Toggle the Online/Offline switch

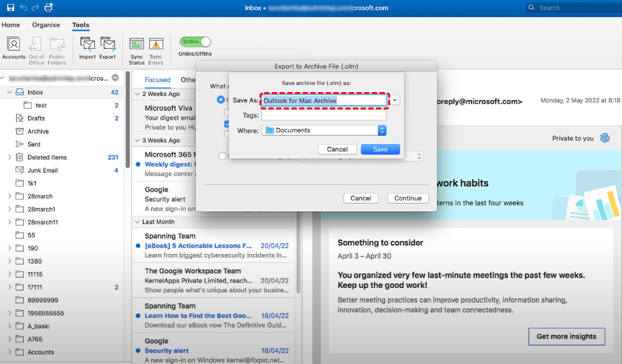(x=195, y=42)
